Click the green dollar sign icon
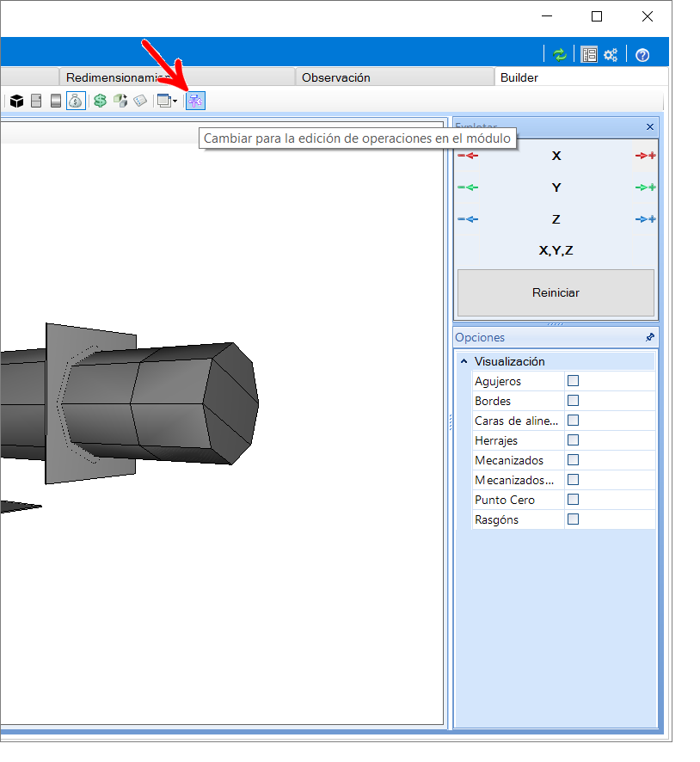 100,101
